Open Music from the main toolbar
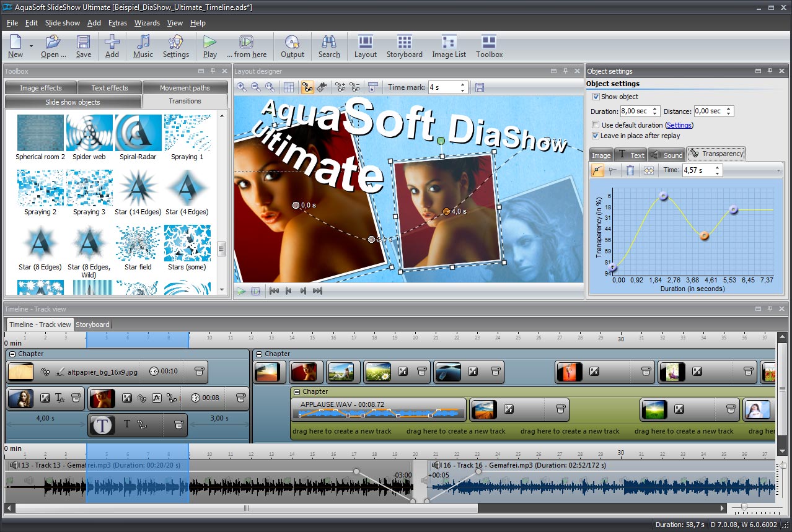792x532 pixels. tap(143, 42)
